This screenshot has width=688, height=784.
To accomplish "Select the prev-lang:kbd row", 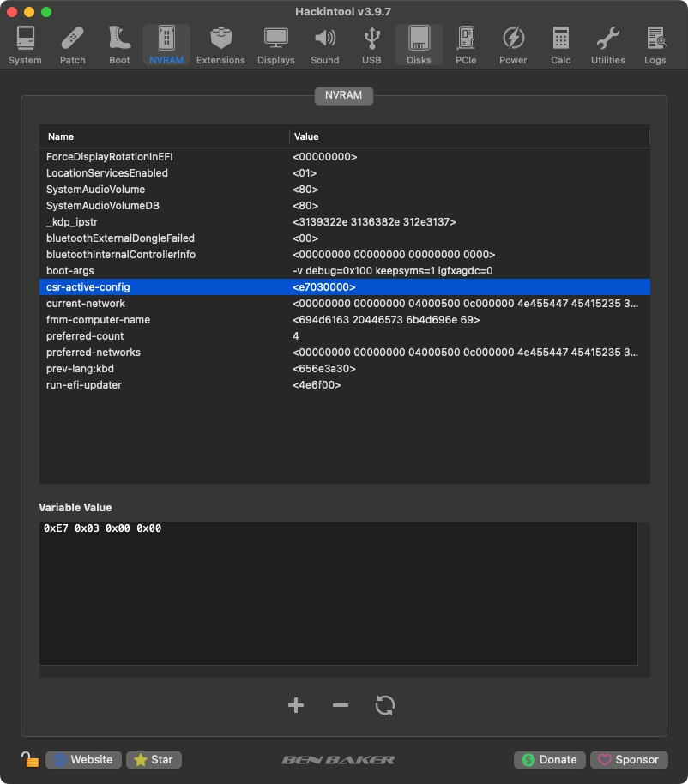I will [x=345, y=369].
